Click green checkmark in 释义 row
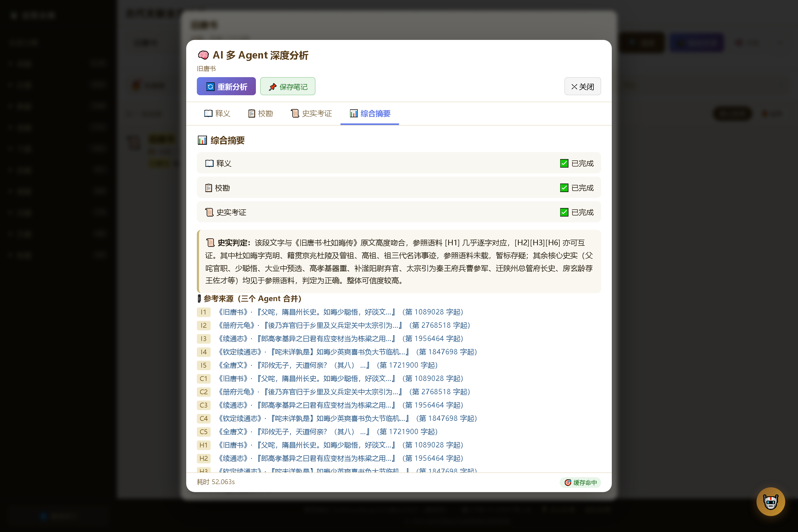 [564, 164]
